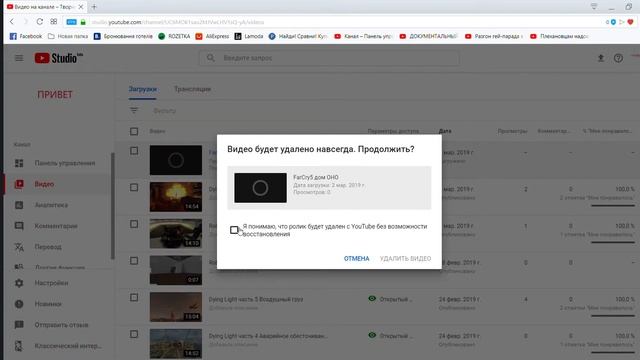640x360 pixels.
Task: Click the search field with the magnifier
Action: click(329, 58)
